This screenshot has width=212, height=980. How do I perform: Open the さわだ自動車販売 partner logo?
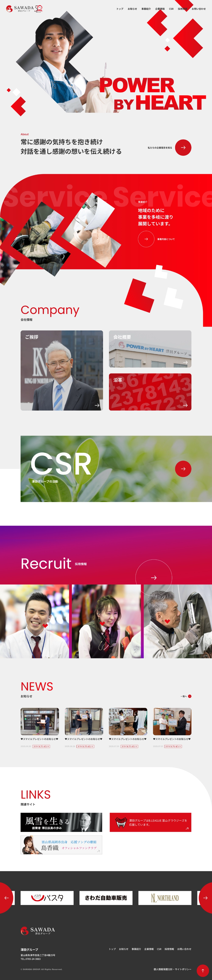(106, 898)
